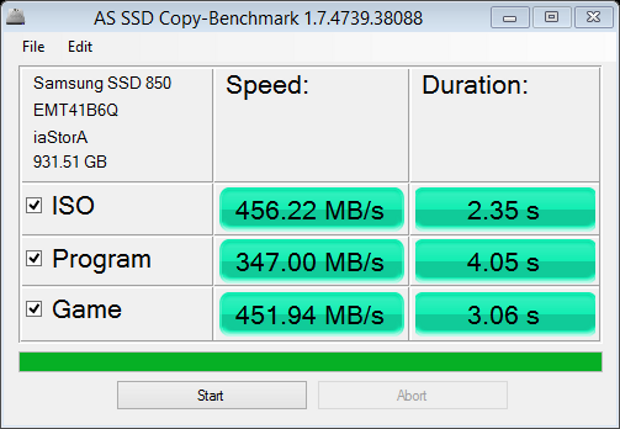620x429 pixels.
Task: Open the File menu
Action: 33,46
